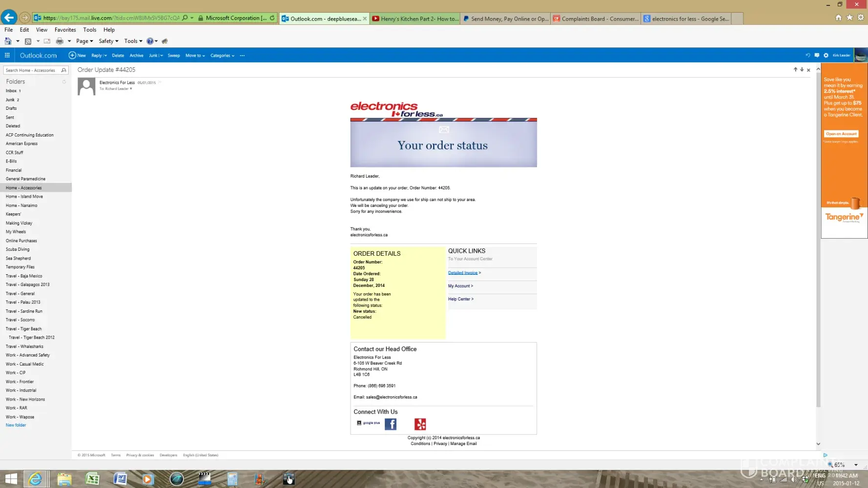
Task: Open the Outlook settings gear
Action: [826, 55]
